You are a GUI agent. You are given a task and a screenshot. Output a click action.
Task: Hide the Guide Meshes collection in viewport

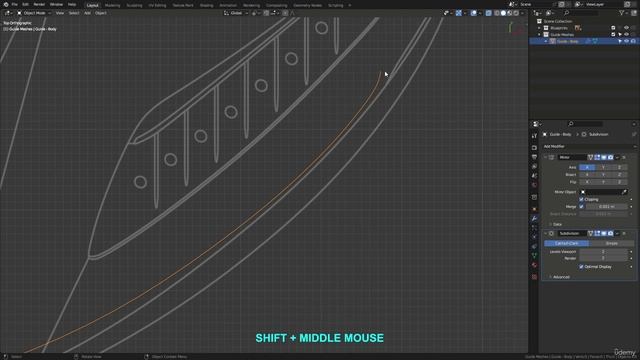click(x=627, y=35)
